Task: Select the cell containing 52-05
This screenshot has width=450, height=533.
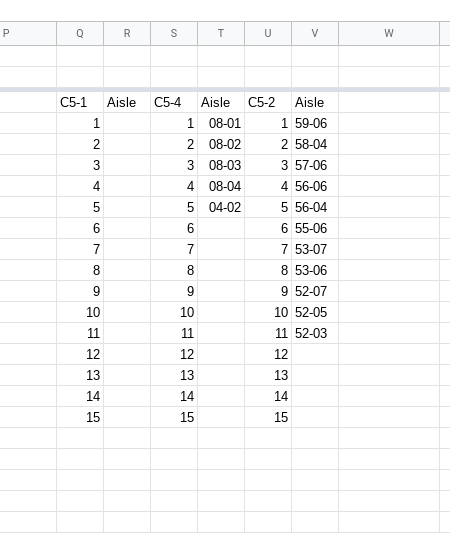Action: tap(315, 312)
